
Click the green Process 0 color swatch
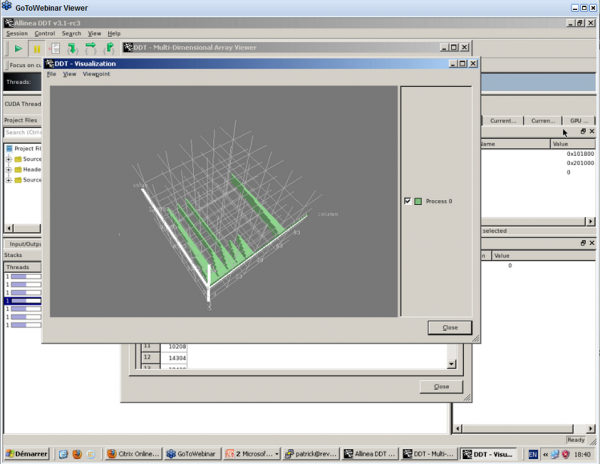pyautogui.click(x=418, y=201)
